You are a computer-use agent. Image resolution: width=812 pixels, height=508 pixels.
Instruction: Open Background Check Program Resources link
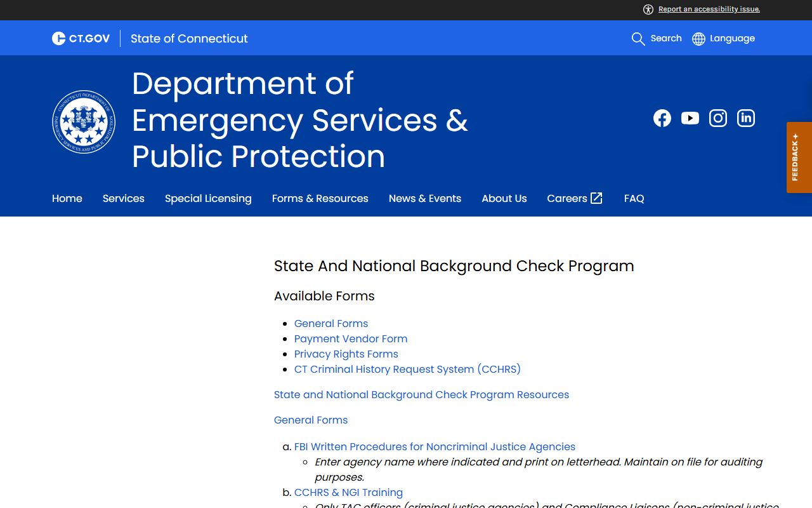[x=421, y=394]
